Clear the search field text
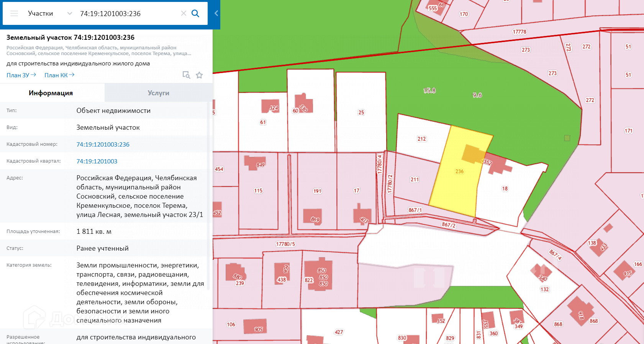This screenshot has width=644, height=344. pyautogui.click(x=184, y=13)
